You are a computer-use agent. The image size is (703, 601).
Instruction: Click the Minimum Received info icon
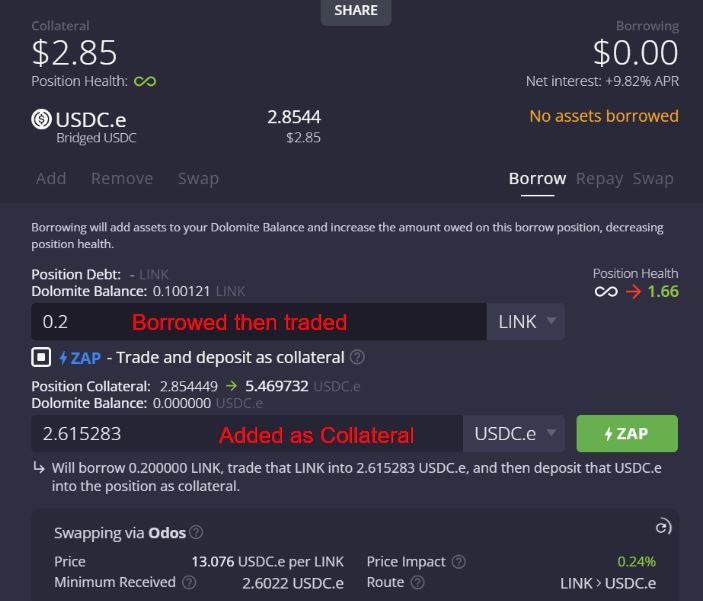click(189, 583)
